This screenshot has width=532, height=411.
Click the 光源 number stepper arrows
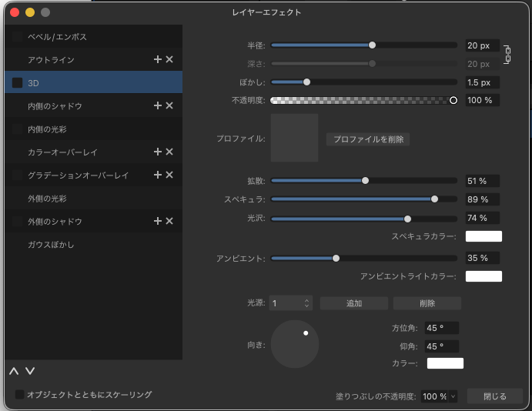(306, 302)
